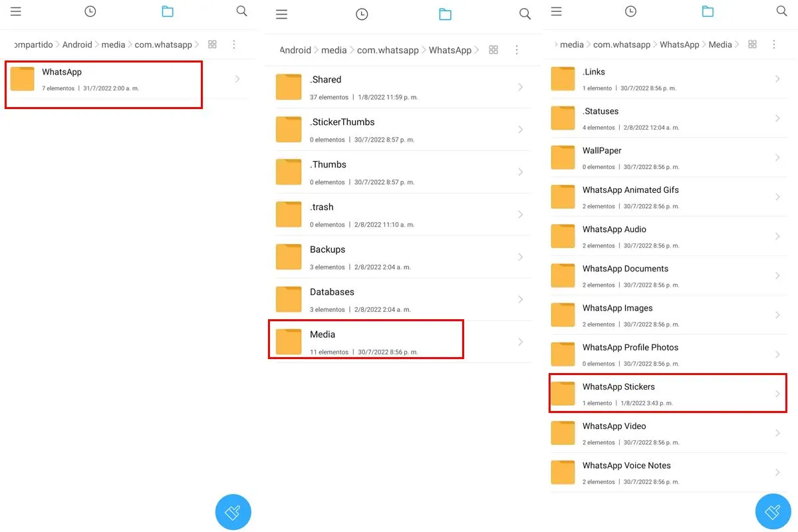Tap cleaner broom button in left panel
The width and height of the screenshot is (798, 532).
coord(233,512)
